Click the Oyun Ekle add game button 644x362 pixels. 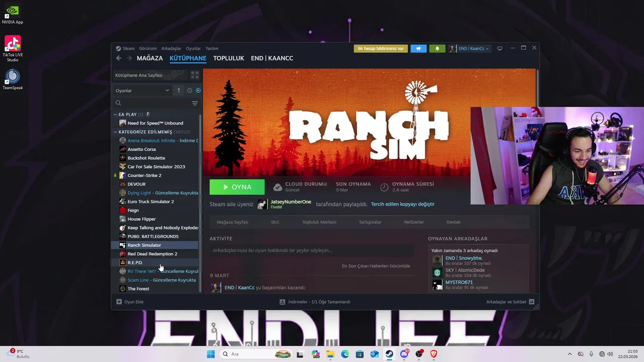(130, 302)
